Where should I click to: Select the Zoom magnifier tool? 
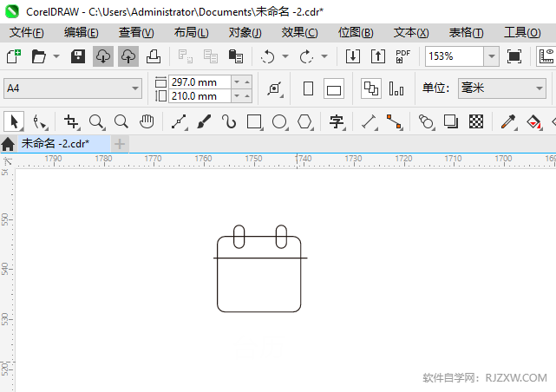96,122
